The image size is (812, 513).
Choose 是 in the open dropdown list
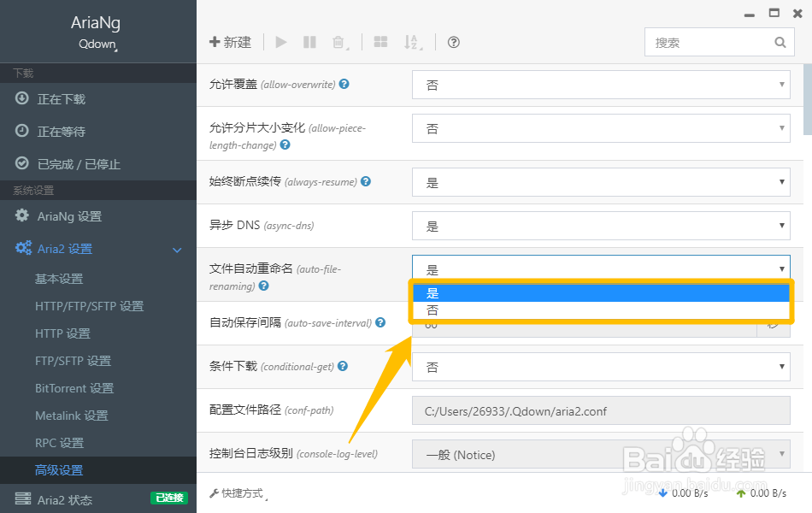click(601, 292)
